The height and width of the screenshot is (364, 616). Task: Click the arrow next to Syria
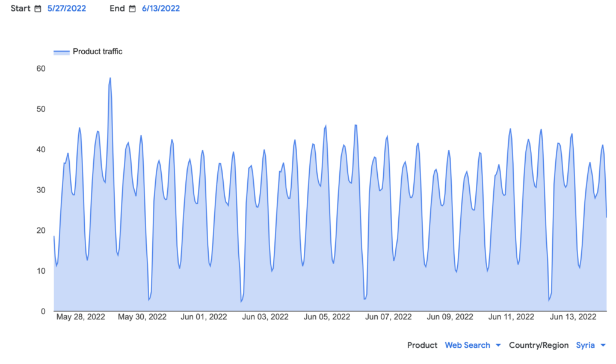click(x=602, y=345)
